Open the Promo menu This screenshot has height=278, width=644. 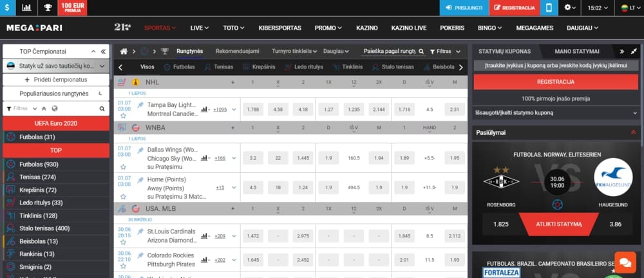[x=328, y=28]
